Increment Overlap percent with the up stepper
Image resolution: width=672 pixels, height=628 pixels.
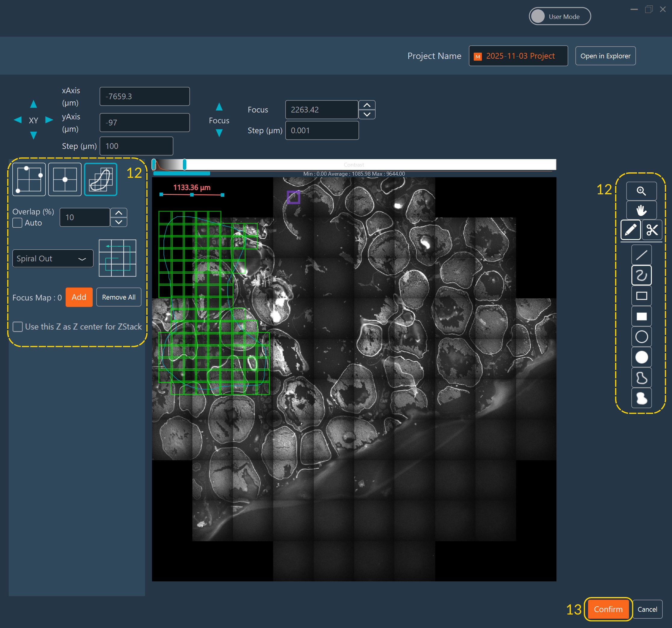(x=119, y=212)
